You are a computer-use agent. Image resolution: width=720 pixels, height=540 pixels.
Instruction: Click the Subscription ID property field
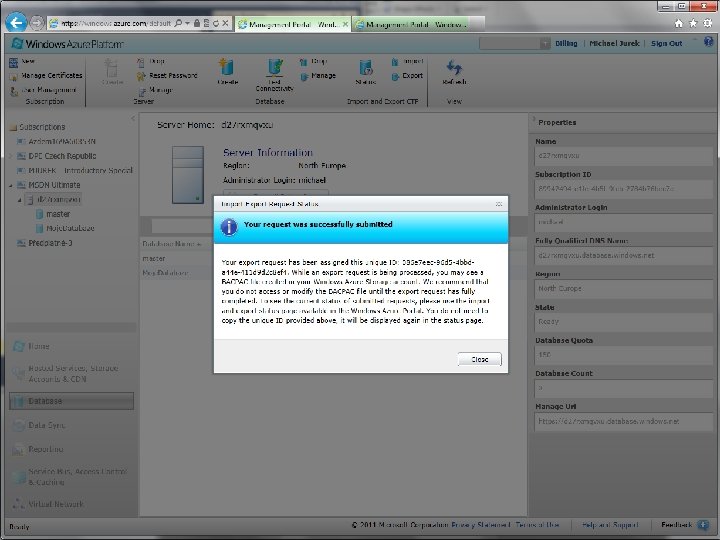[623, 189]
